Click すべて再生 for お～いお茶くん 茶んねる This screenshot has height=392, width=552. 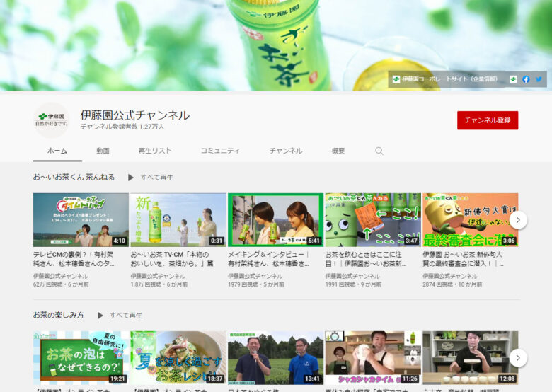click(156, 178)
